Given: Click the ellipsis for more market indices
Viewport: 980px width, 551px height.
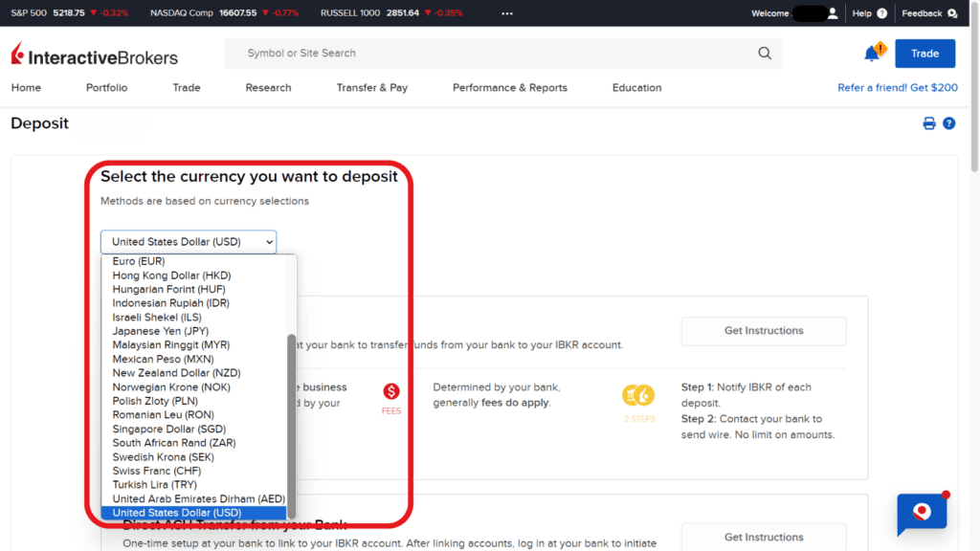Looking at the screenshot, I should pyautogui.click(x=506, y=12).
